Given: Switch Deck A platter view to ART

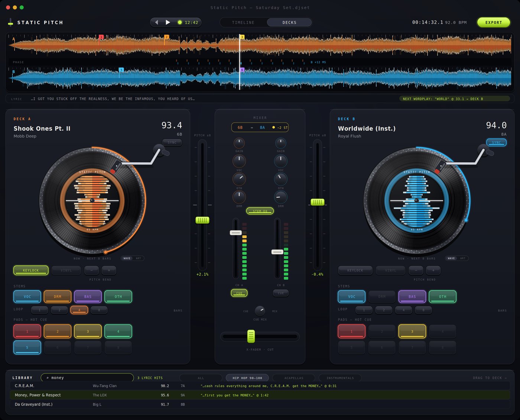Looking at the screenshot, I should [139, 258].
